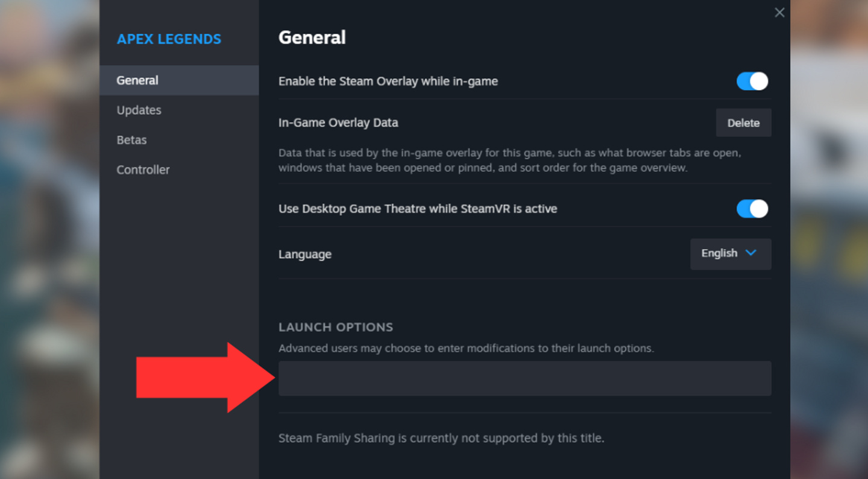868x479 pixels.
Task: Delete the In-Game Overlay Data
Action: 743,122
